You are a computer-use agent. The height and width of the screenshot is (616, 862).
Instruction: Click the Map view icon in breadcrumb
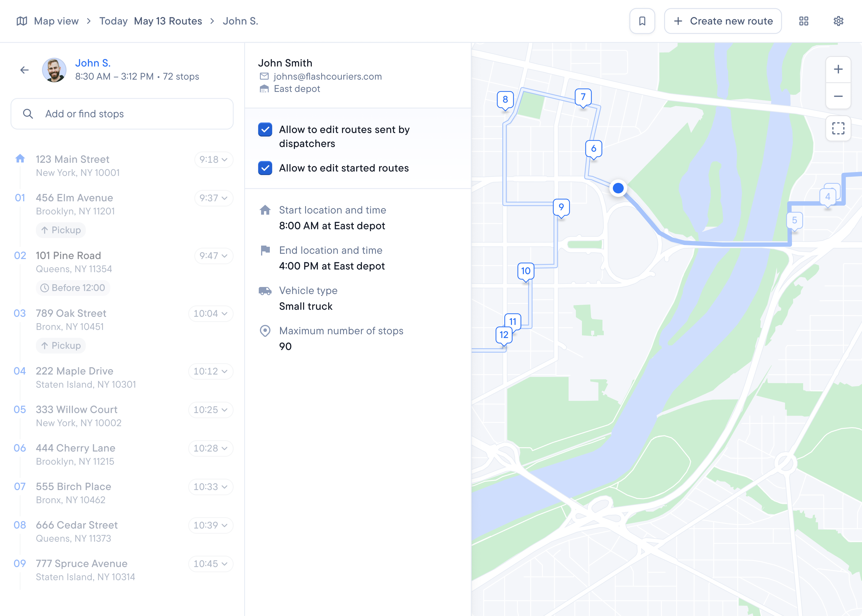22,21
